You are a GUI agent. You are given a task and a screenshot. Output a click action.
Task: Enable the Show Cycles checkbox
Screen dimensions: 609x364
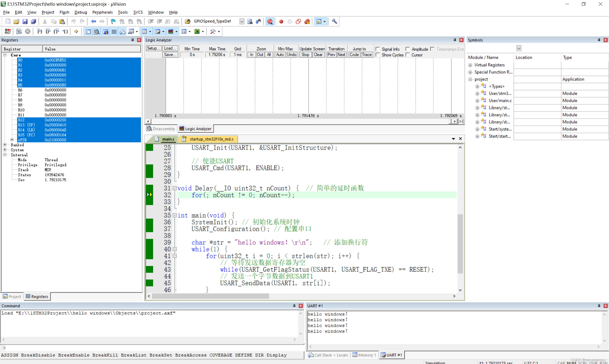[x=378, y=55]
